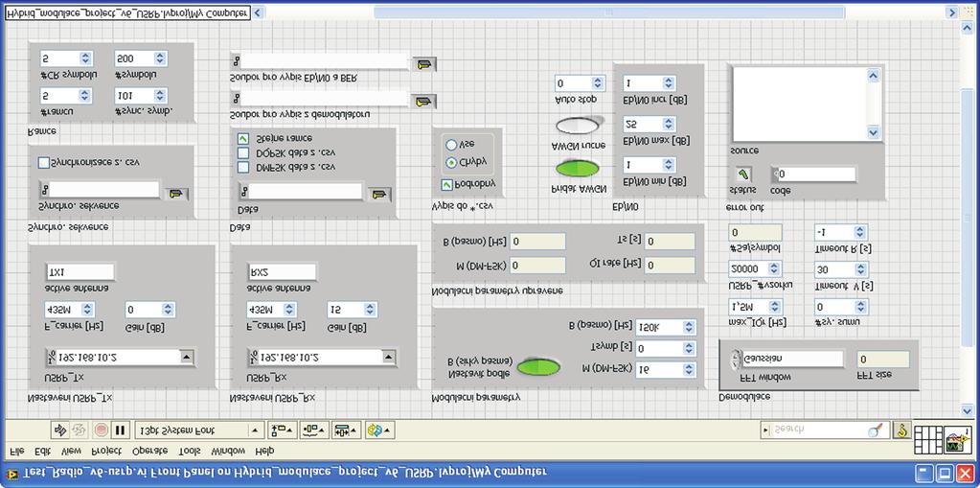Toggle the Podrobny checkbox
The image size is (980, 488).
coord(447,185)
